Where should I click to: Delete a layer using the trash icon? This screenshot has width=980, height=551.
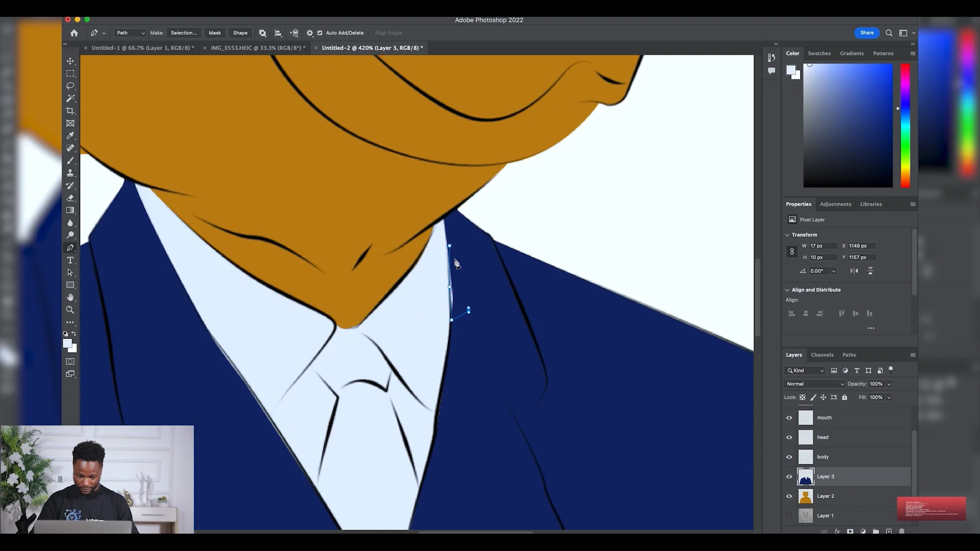[x=902, y=531]
